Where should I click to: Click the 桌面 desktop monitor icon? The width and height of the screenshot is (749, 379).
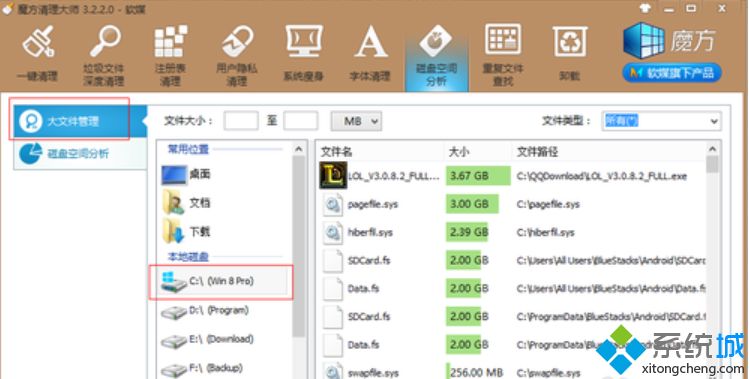[174, 175]
